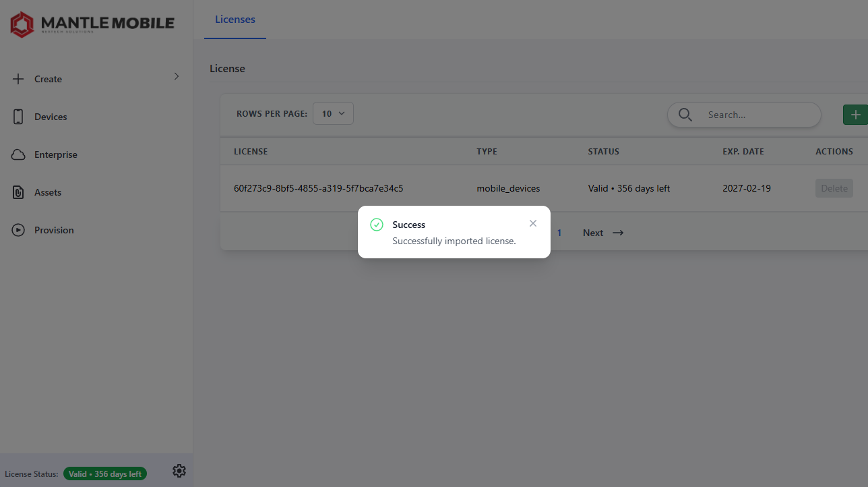Click the Mantle Mobile logo
The height and width of the screenshot is (487, 868).
[x=92, y=24]
